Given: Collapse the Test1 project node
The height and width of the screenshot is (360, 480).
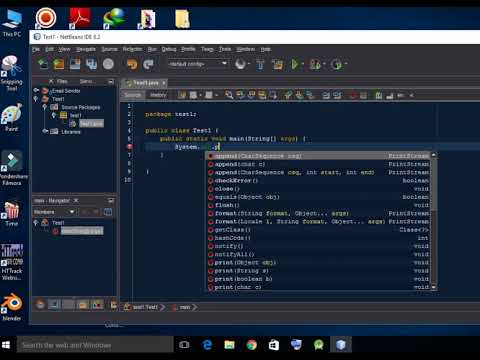Looking at the screenshot, I should point(36,99).
